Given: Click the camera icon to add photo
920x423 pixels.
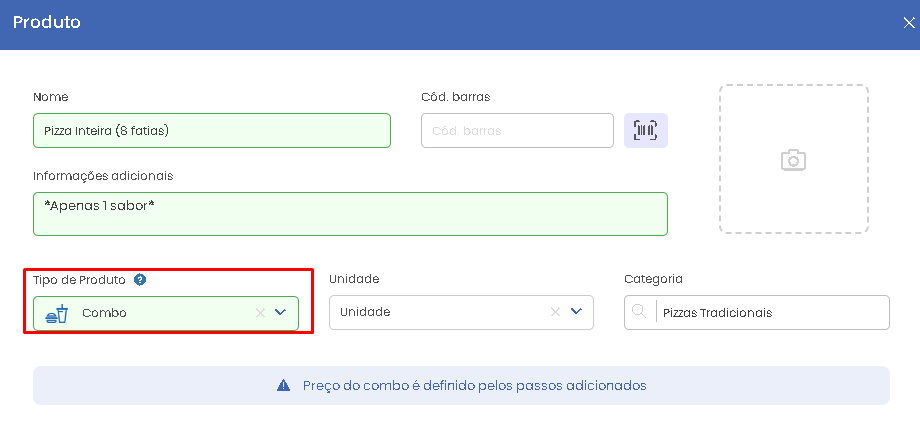Looking at the screenshot, I should pos(793,160).
